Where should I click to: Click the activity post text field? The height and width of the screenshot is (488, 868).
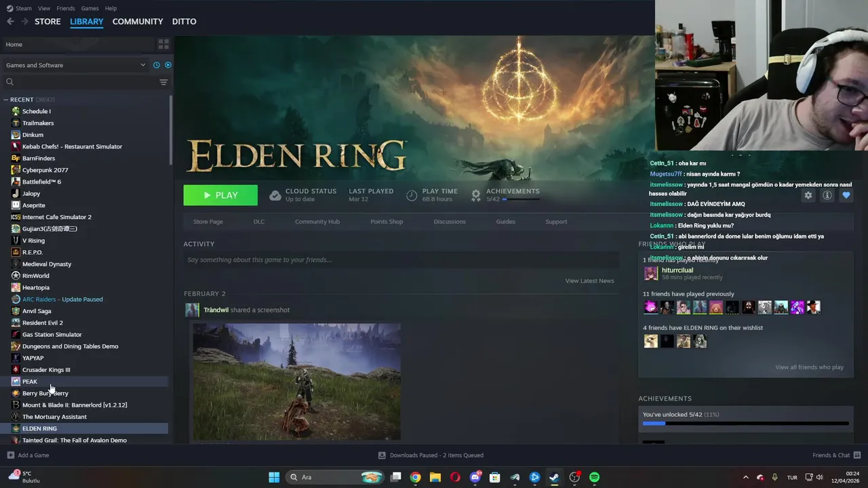[401, 260]
